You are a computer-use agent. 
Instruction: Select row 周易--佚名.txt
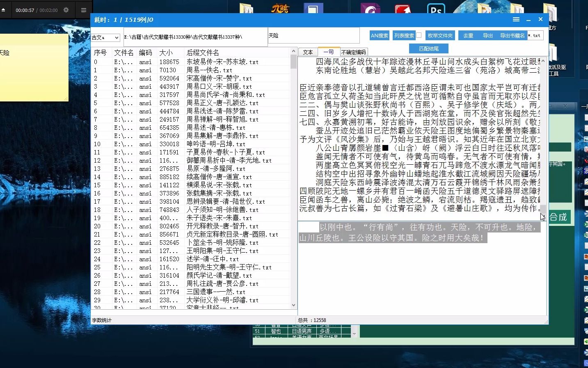(191, 70)
